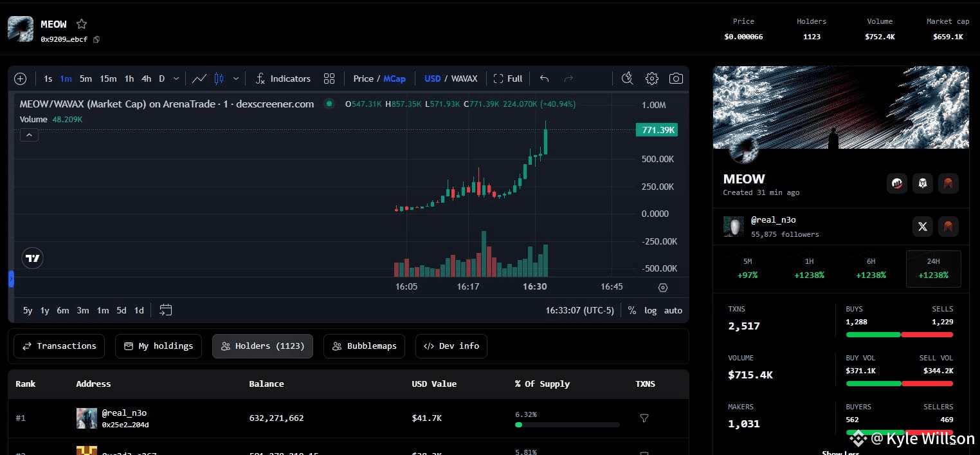Open the chart type dropdown arrow
The height and width of the screenshot is (455, 980).
(x=236, y=79)
